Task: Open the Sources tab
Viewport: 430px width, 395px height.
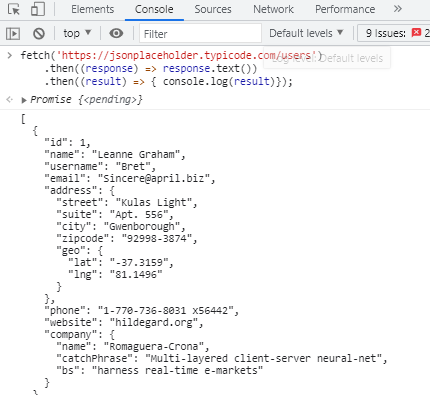Action: (213, 9)
